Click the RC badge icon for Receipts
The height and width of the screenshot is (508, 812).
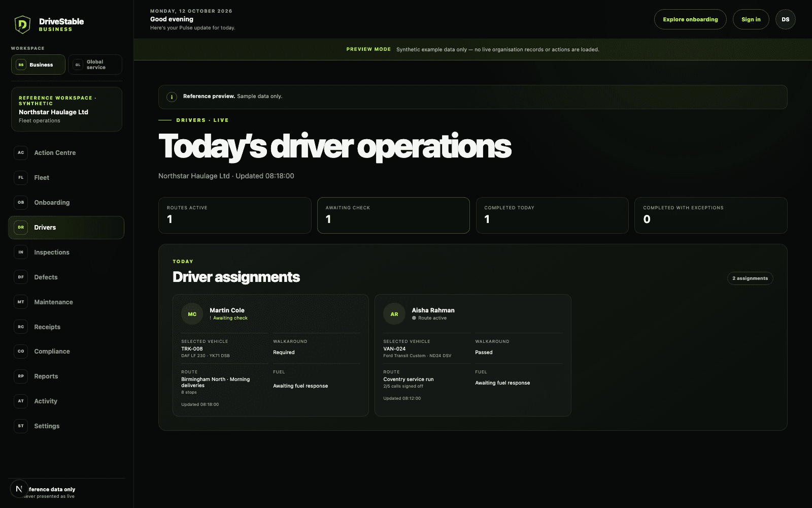(x=21, y=327)
